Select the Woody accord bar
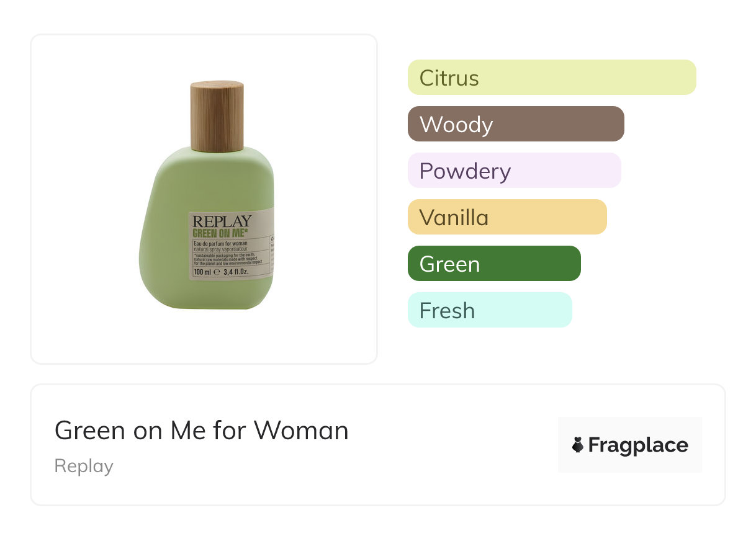The image size is (756, 536). point(515,124)
